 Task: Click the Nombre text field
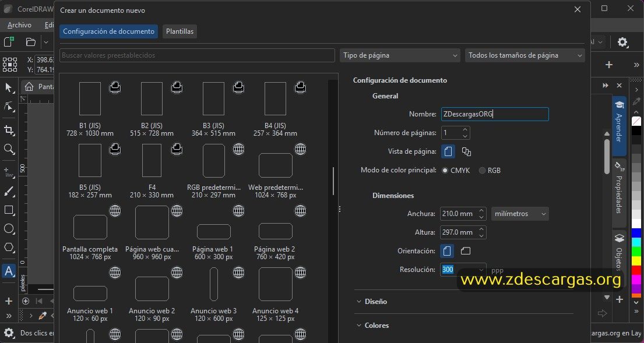tap(495, 114)
